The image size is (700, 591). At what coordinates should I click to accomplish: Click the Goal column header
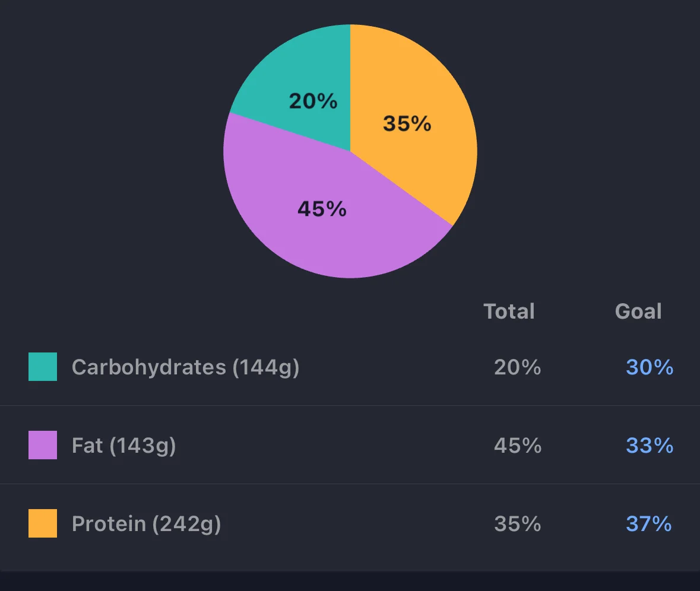tap(638, 312)
